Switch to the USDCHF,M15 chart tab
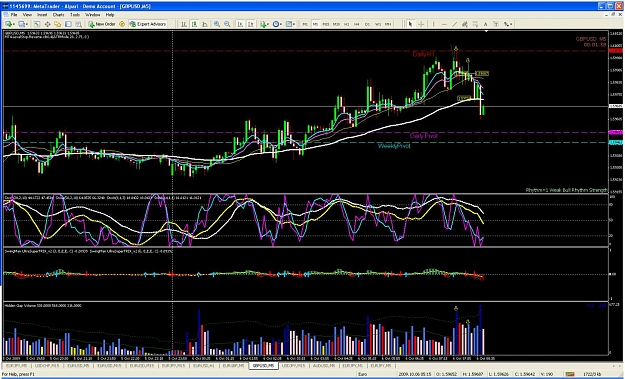Screen dimensions: 625x379 coord(47,365)
